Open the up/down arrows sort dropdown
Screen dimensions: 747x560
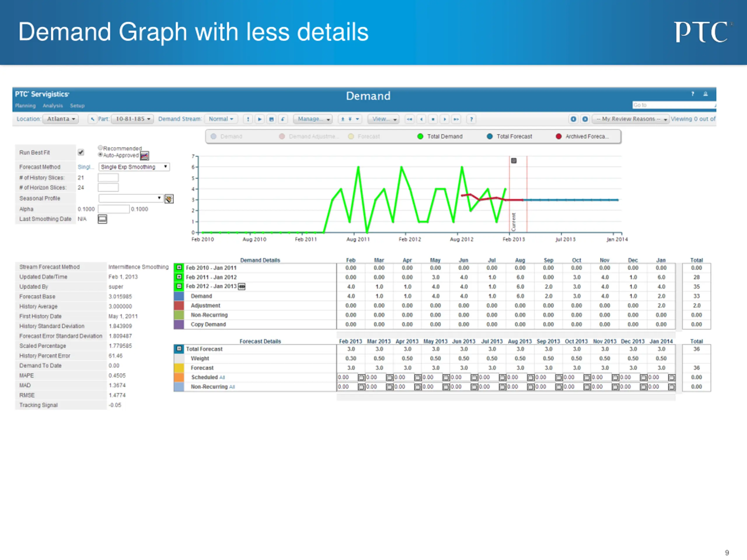pos(350,119)
